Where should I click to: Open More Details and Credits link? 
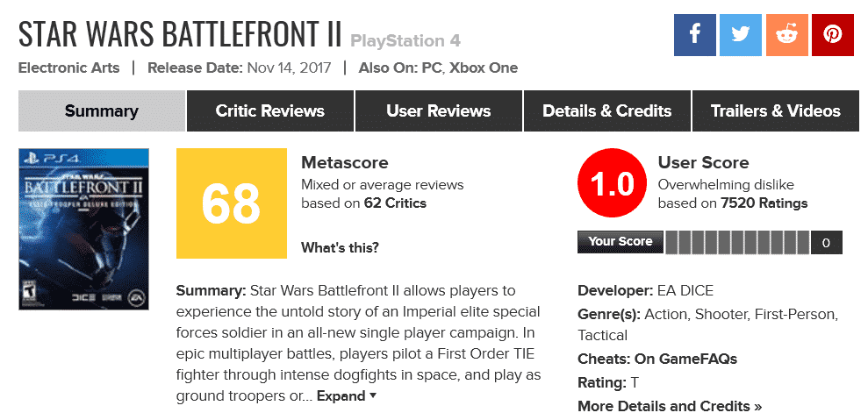[669, 407]
